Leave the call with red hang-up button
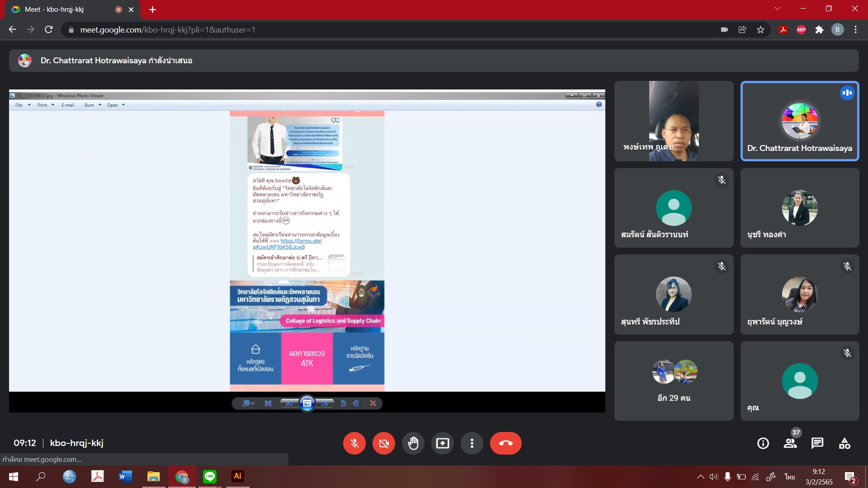This screenshot has height=488, width=868. click(x=505, y=443)
